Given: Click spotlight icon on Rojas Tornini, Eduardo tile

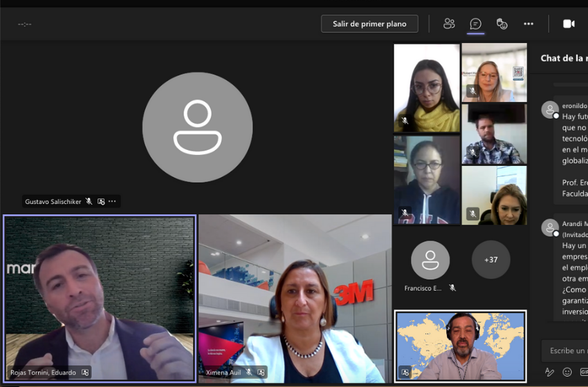Looking at the screenshot, I should pyautogui.click(x=86, y=372).
